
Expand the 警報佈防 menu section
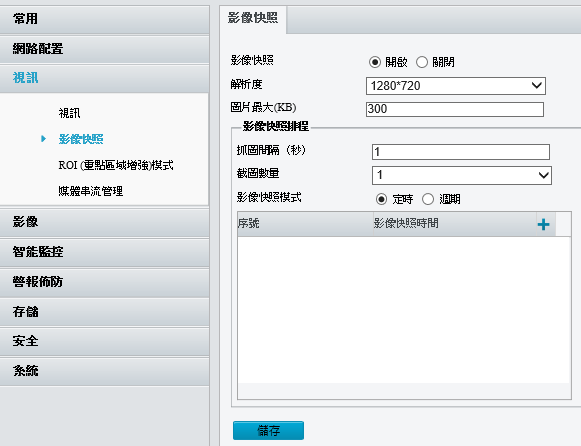pos(104,282)
